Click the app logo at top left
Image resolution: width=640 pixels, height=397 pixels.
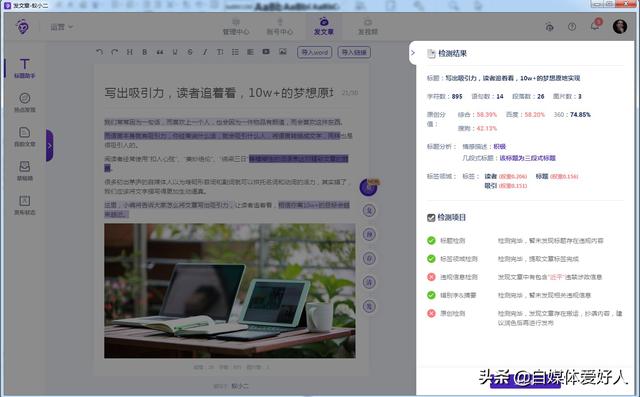point(23,27)
